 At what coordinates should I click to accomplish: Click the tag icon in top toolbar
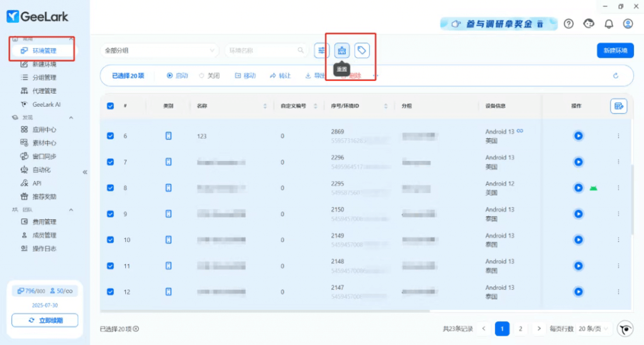[x=362, y=50]
